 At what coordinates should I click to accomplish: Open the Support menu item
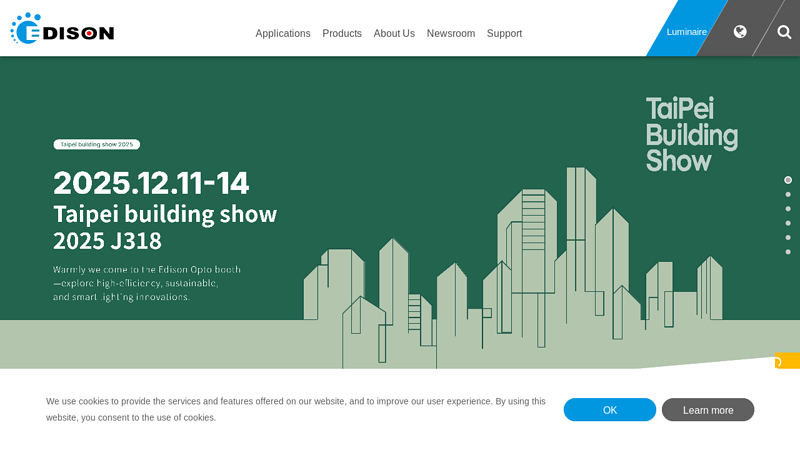(x=504, y=33)
